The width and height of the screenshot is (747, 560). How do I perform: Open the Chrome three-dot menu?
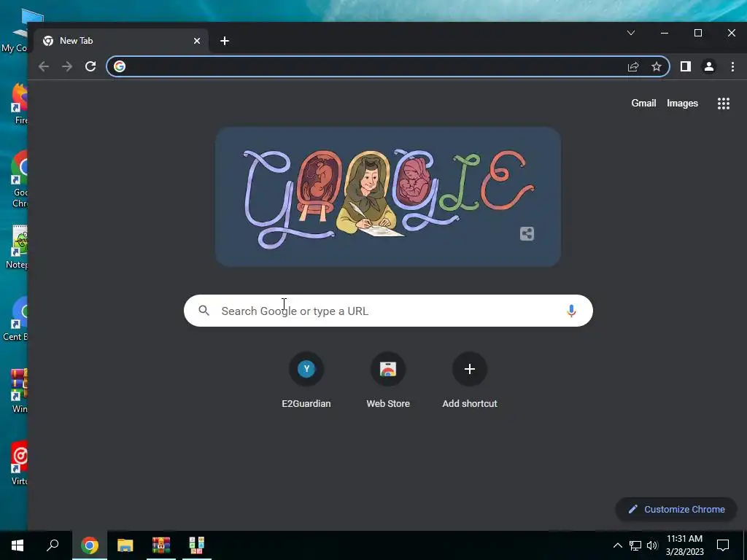point(732,66)
